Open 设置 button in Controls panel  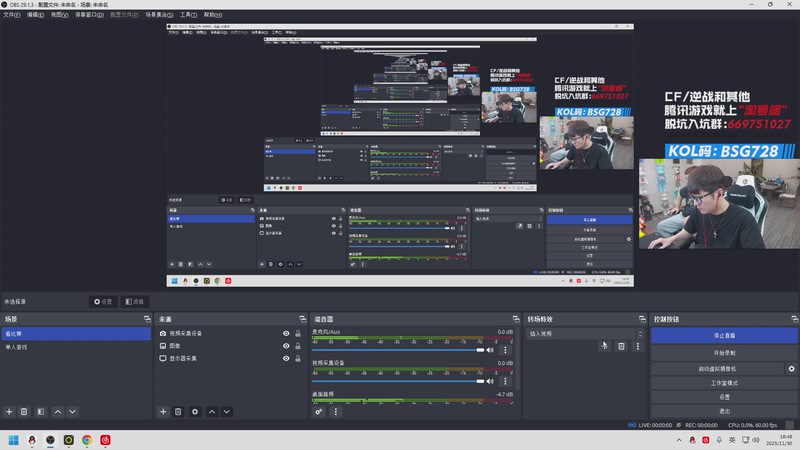point(724,397)
